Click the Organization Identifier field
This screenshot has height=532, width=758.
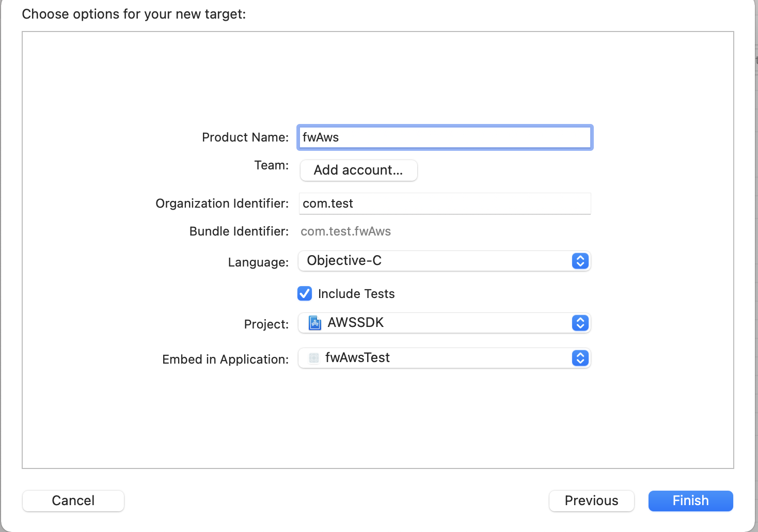(x=445, y=204)
